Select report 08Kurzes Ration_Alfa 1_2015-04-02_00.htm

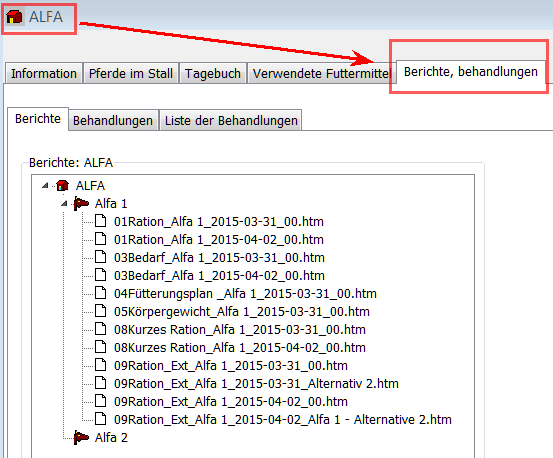(x=240, y=347)
